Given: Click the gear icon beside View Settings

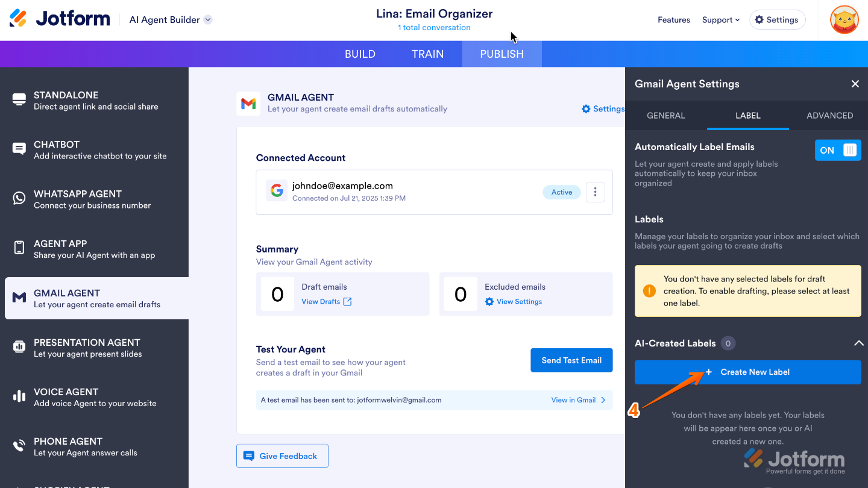Looking at the screenshot, I should pos(489,301).
